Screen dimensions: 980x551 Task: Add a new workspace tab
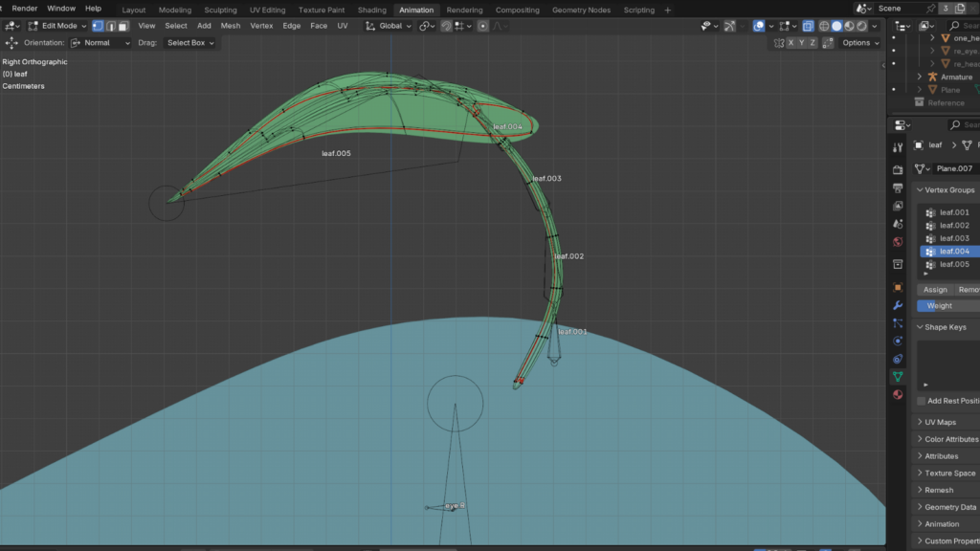point(667,10)
